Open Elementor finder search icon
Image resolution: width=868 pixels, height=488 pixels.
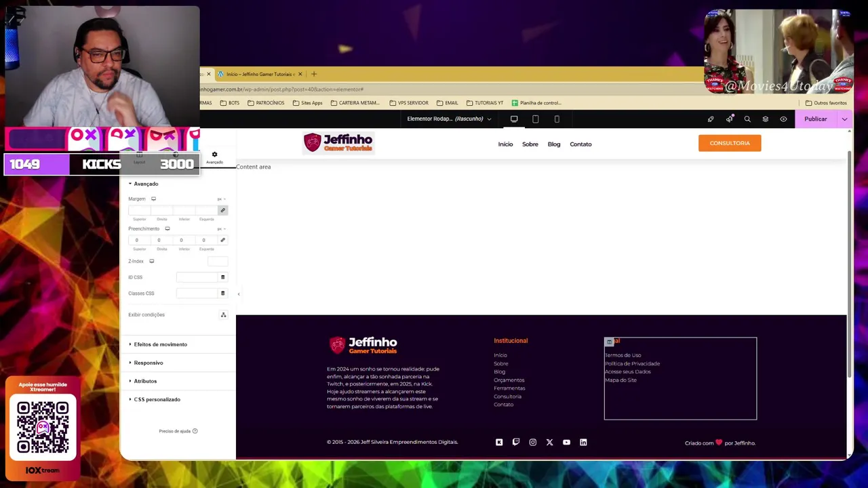(747, 119)
